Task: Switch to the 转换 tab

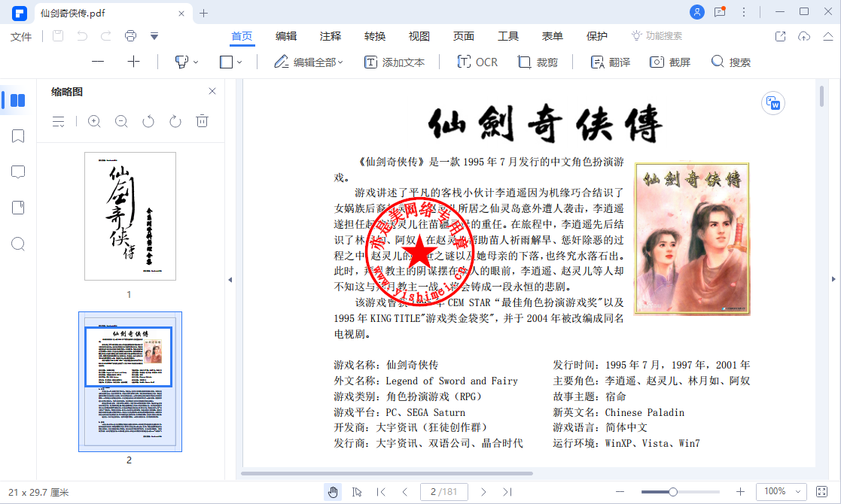Action: coord(375,36)
